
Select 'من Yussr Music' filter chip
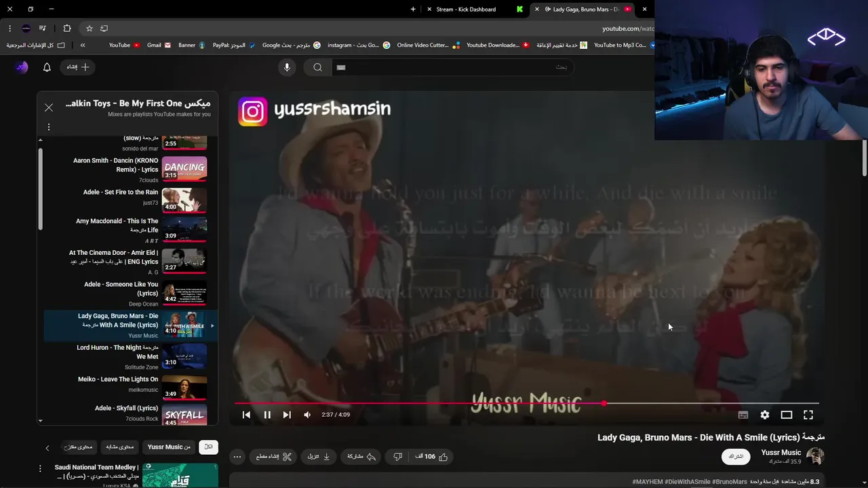[169, 447]
